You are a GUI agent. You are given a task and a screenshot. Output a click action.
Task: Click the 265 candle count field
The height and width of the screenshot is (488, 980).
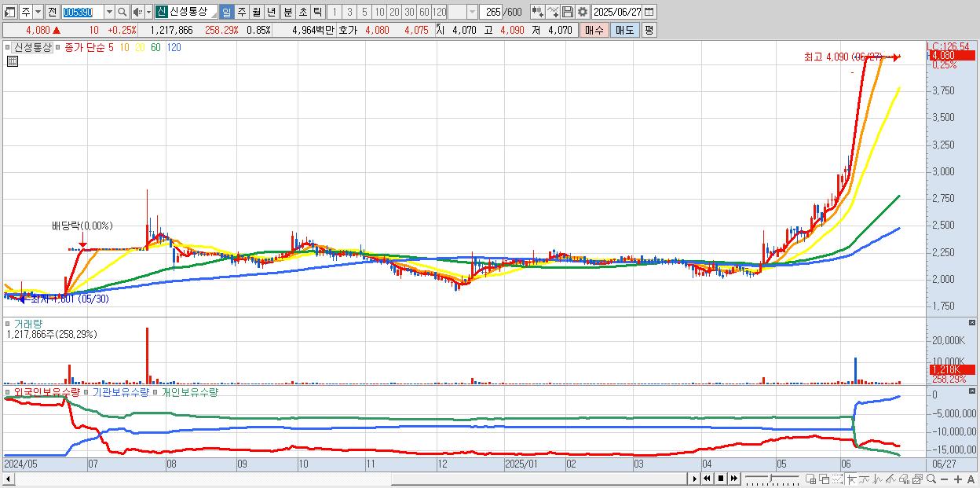tap(491, 12)
